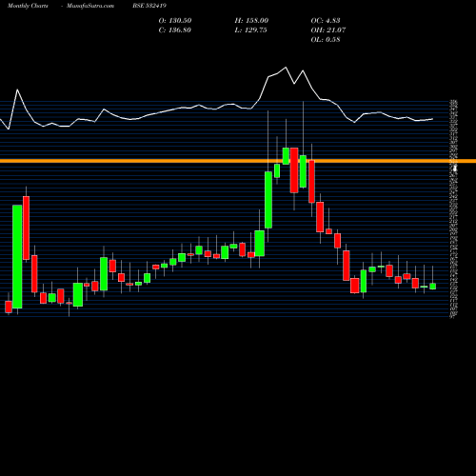Click the close value 'C: 136.80'

point(175,30)
